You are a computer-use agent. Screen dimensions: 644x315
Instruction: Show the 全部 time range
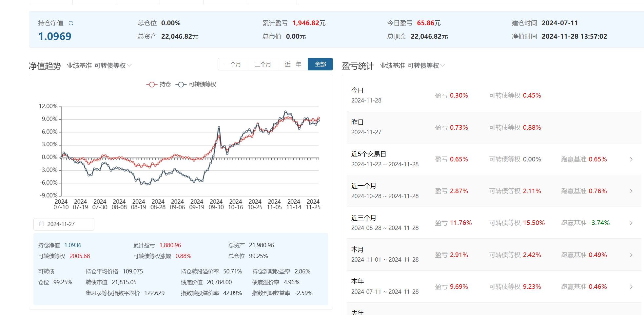[320, 64]
